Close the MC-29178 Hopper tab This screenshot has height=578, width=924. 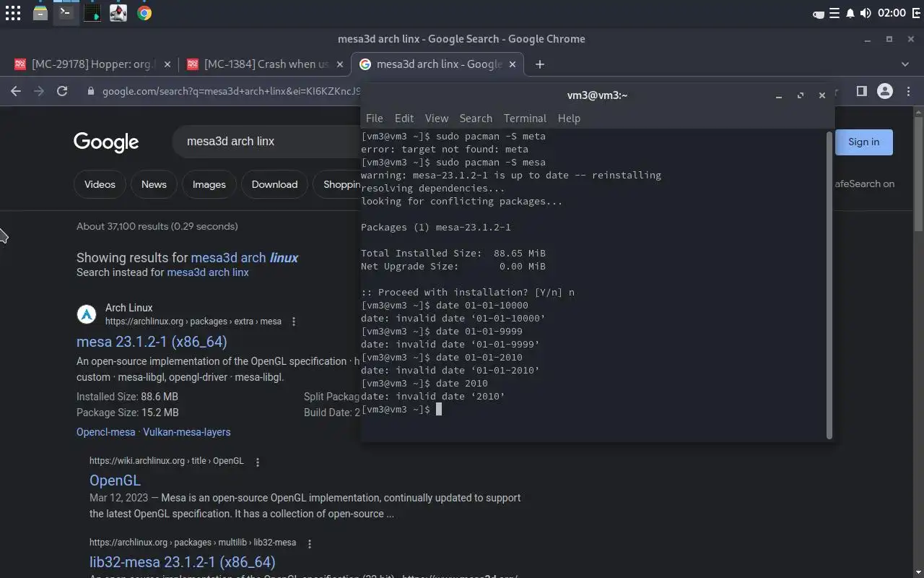[x=167, y=64]
